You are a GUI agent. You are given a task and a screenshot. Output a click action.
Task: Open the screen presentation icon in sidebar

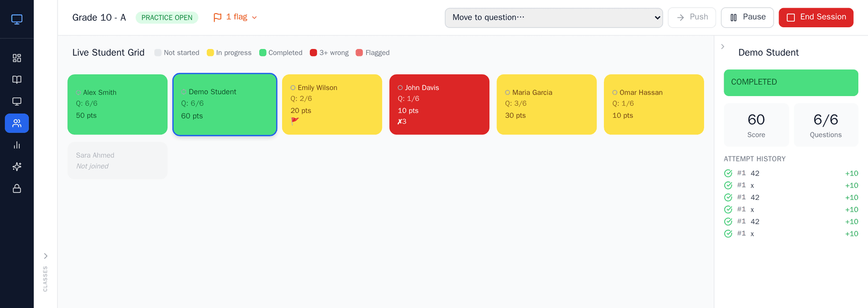click(x=17, y=102)
